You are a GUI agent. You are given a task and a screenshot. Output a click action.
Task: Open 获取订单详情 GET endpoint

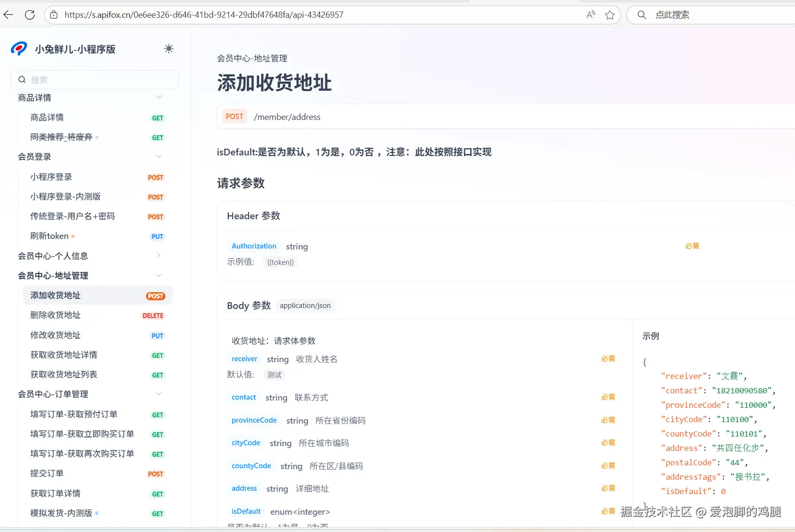pyautogui.click(x=97, y=494)
